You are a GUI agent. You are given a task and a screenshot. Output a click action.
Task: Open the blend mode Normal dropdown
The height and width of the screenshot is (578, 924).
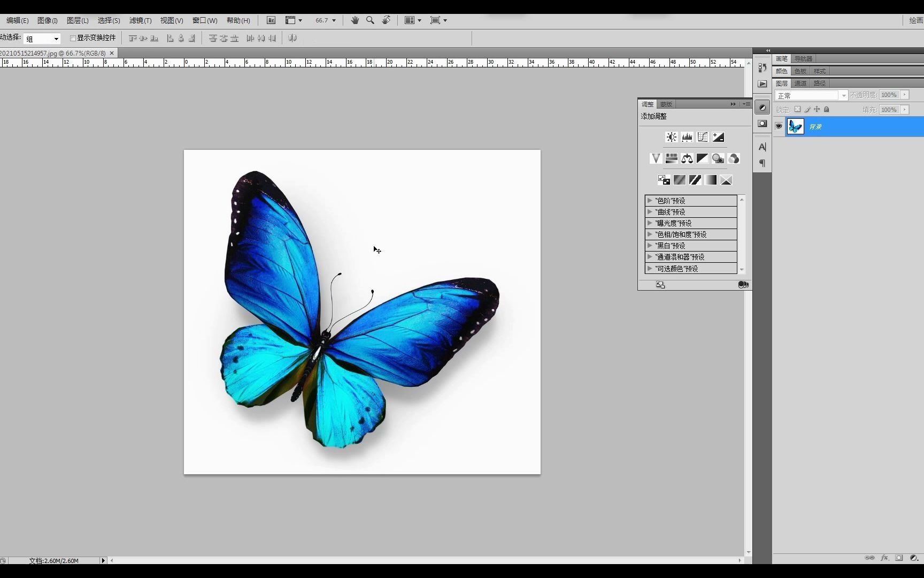click(x=811, y=95)
